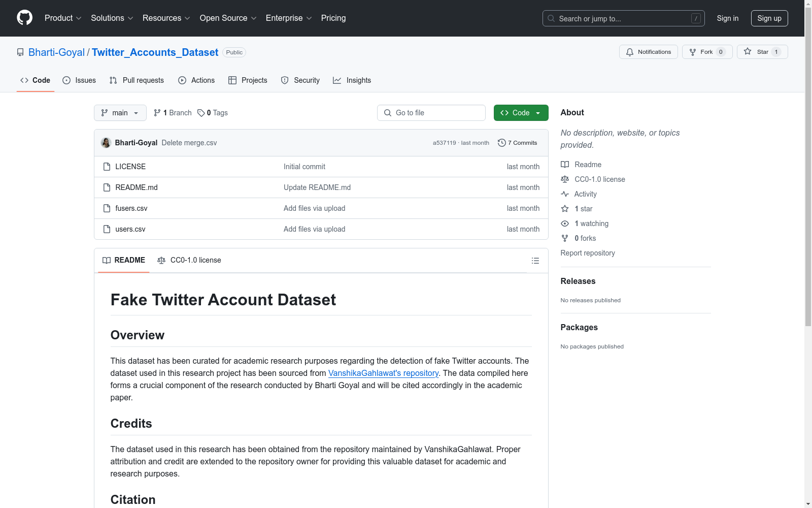Viewport: 812px width, 508px height.
Task: Expand the Product menu
Action: coord(63,18)
